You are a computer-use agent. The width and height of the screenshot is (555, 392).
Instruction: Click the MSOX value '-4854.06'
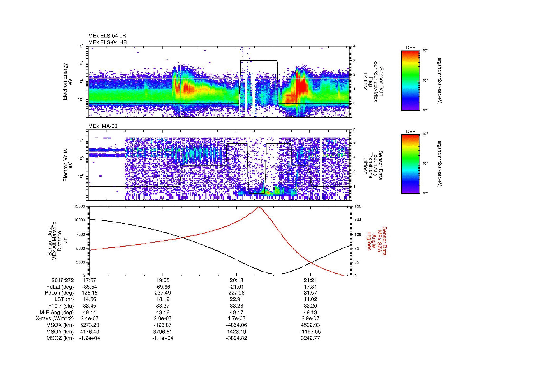pos(236,325)
